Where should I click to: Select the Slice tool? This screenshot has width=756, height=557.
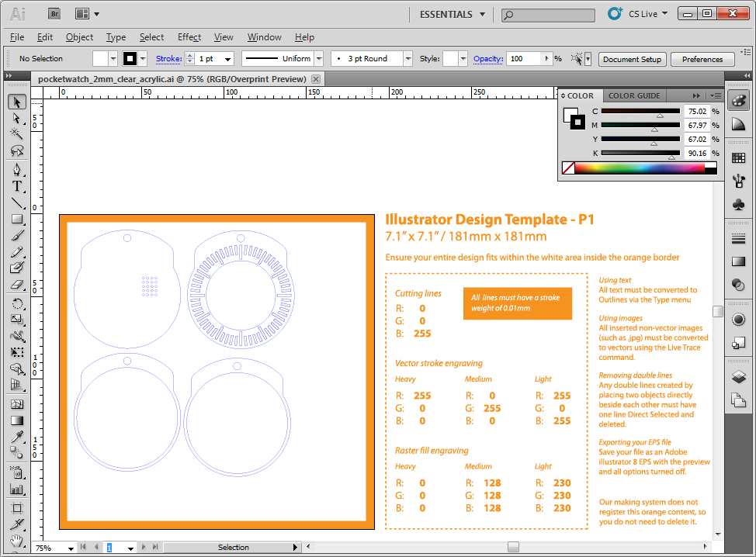17,524
